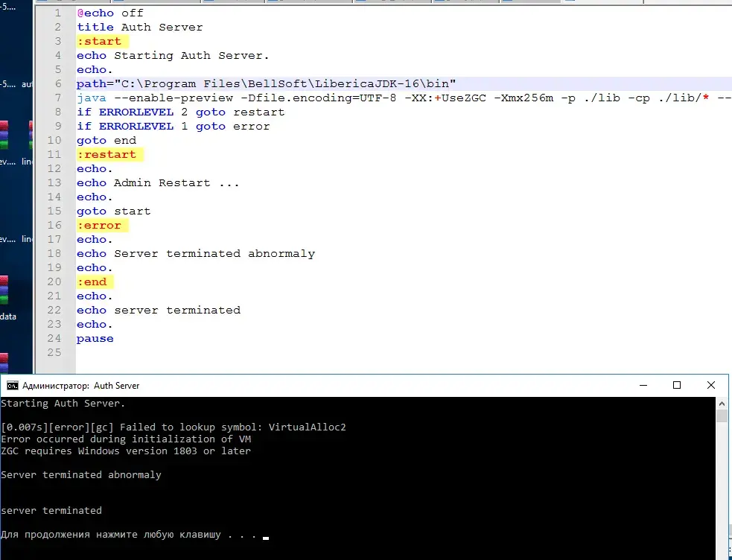Image resolution: width=732 pixels, height=560 pixels.
Task: Place cursor on '@echo off' line
Action: [110, 13]
